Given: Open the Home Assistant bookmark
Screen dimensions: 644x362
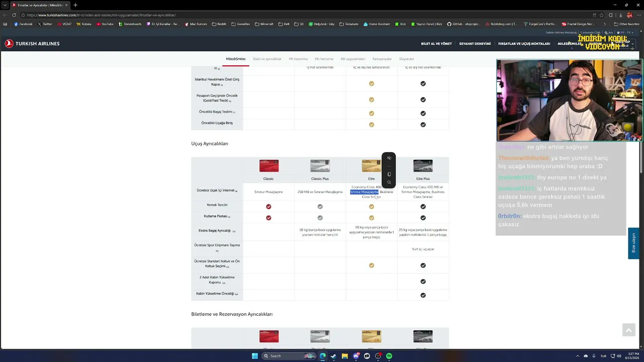Looking at the screenshot, I should tap(376, 24).
